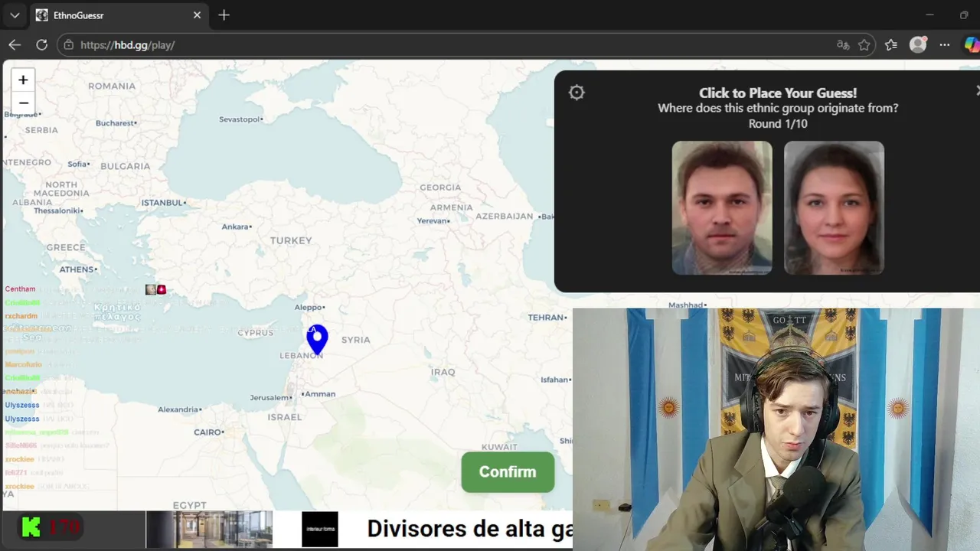This screenshot has width=980, height=551.
Task: Click Sevastopol city label
Action: pos(240,119)
